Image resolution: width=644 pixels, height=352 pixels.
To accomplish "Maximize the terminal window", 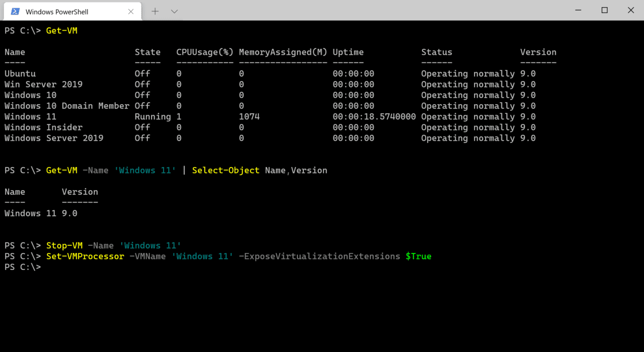I will pos(605,10).
